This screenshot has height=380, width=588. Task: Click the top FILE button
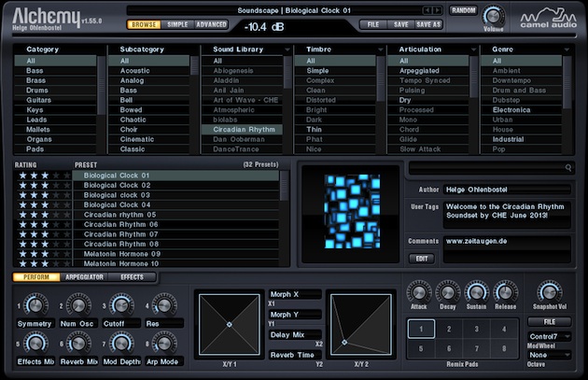point(373,24)
